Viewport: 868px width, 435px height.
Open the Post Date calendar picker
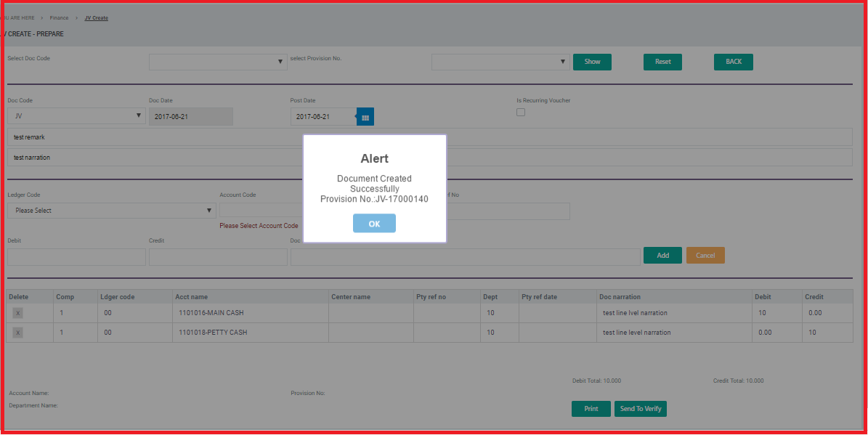tap(365, 117)
